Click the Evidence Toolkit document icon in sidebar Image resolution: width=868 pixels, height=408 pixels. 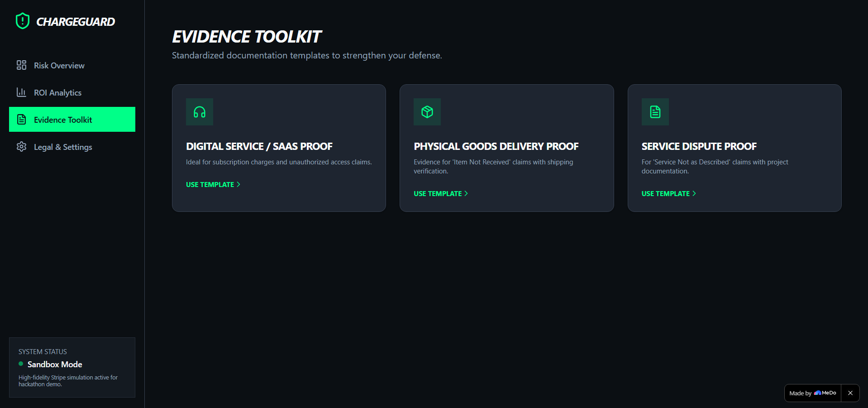[x=21, y=120]
